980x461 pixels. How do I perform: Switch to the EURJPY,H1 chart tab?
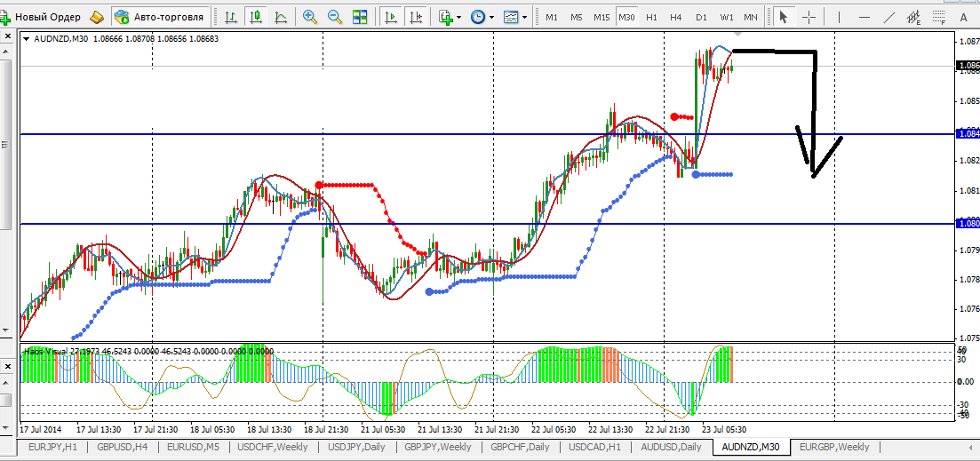(55, 447)
